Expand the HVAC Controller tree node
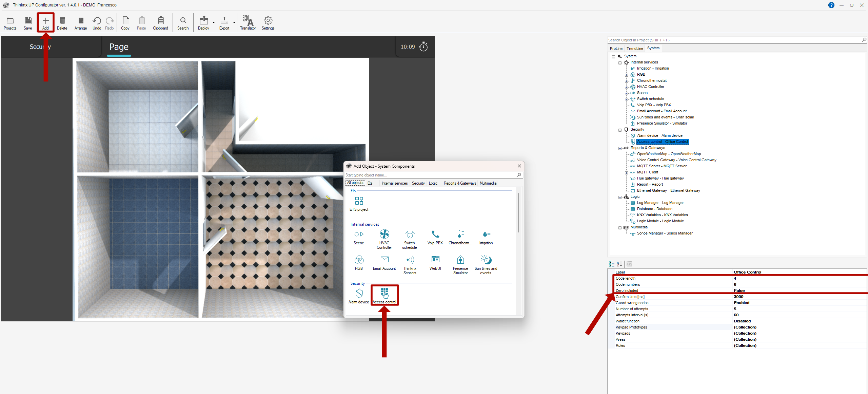 [x=626, y=87]
